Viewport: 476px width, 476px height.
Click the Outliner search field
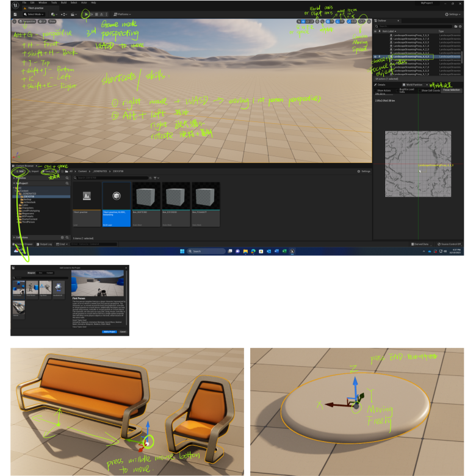click(x=415, y=26)
